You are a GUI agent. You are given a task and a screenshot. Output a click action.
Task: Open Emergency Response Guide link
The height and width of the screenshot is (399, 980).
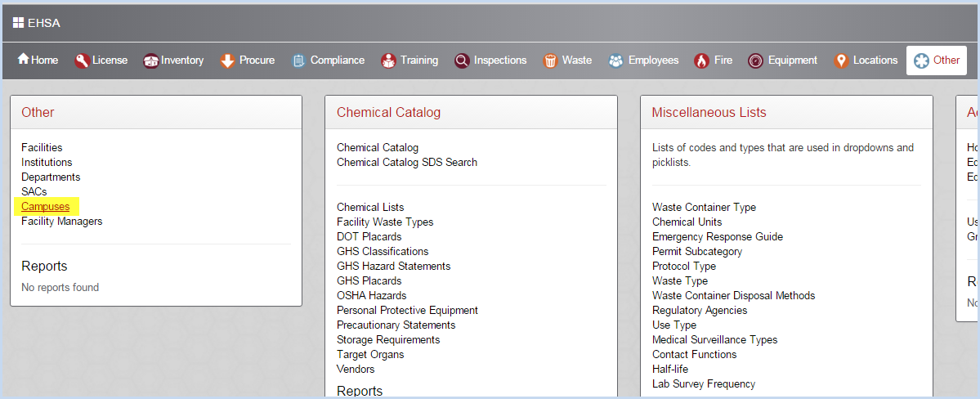pyautogui.click(x=718, y=236)
